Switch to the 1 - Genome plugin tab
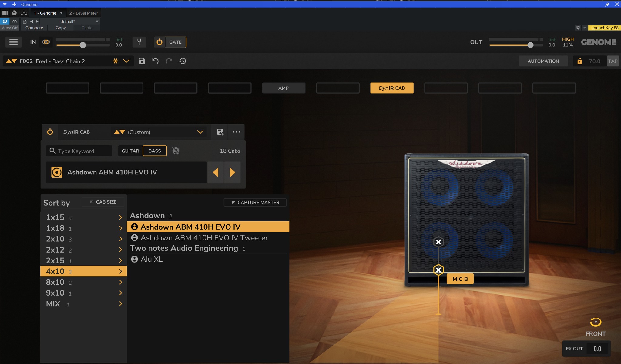The width and height of the screenshot is (621, 364). (x=45, y=13)
